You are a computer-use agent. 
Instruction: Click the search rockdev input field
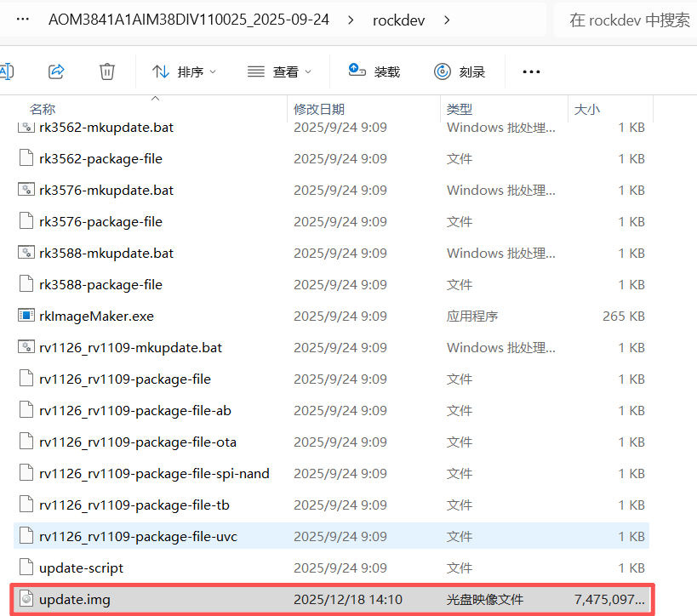click(630, 20)
